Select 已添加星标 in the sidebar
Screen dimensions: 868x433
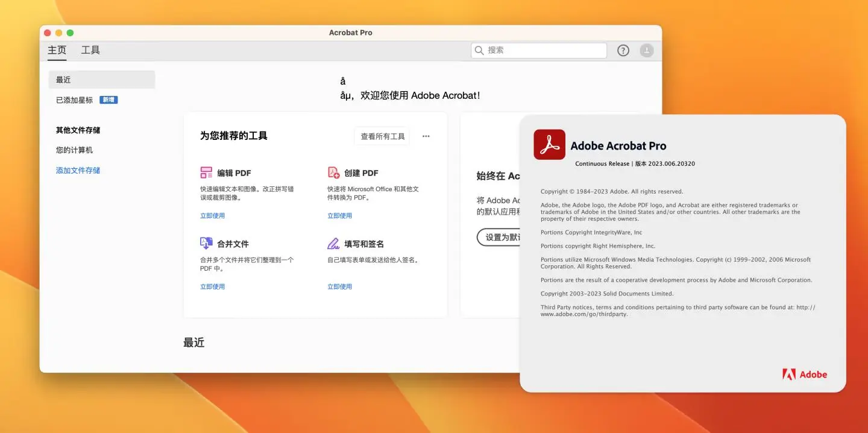tap(75, 100)
